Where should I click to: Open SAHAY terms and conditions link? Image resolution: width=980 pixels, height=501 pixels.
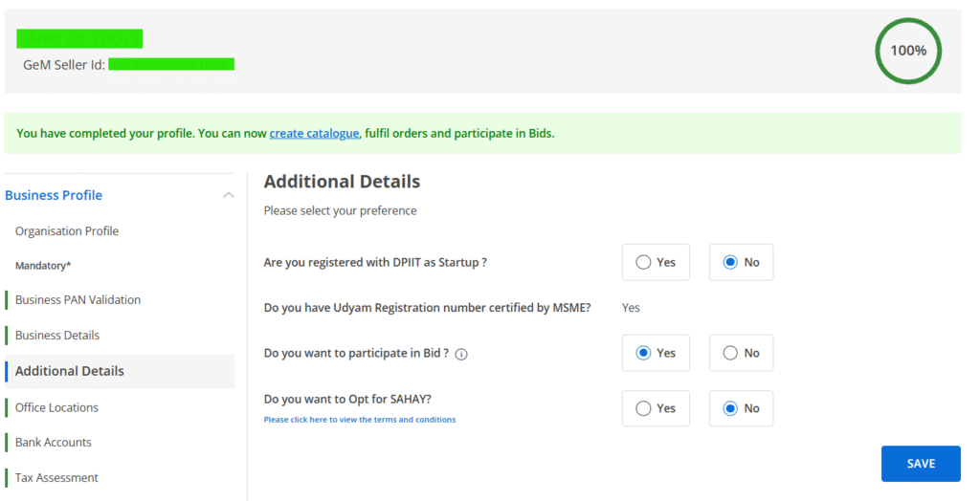click(359, 420)
